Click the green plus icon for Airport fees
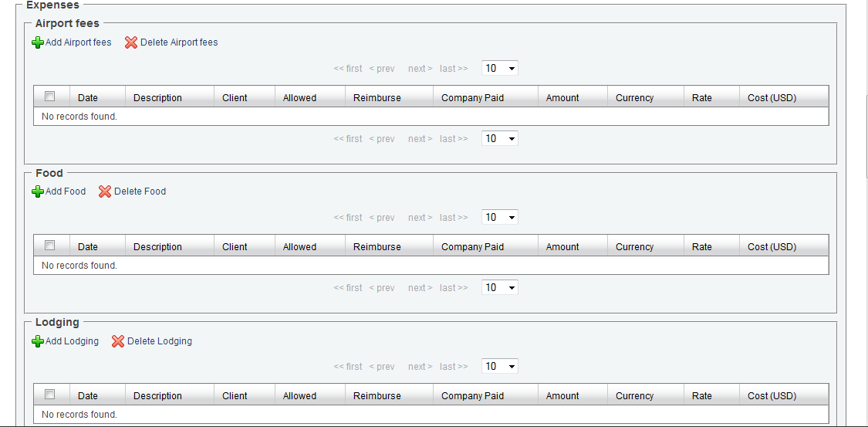Viewport: 868px width, 427px height. (x=38, y=42)
